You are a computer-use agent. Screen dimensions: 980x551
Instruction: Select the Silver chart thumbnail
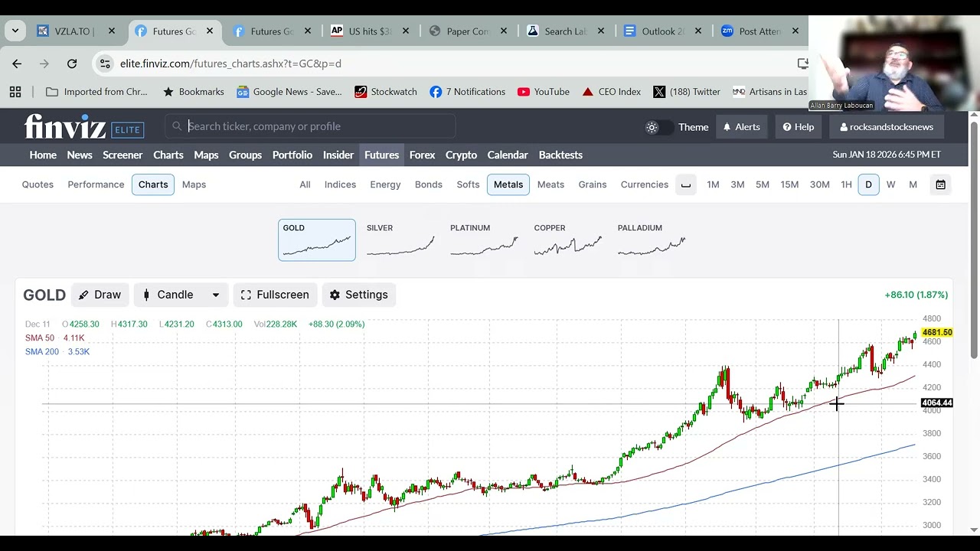tap(400, 240)
